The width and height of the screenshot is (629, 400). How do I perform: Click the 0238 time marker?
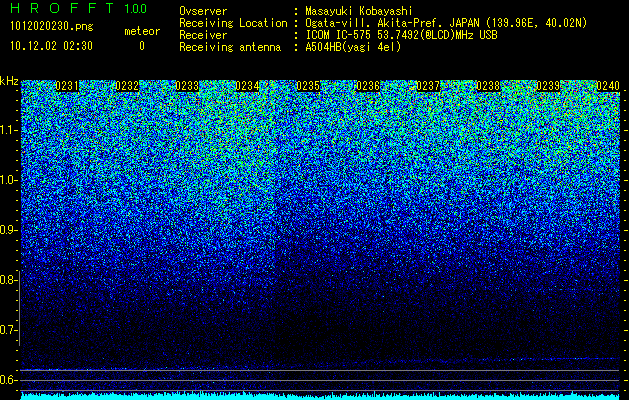pos(489,86)
